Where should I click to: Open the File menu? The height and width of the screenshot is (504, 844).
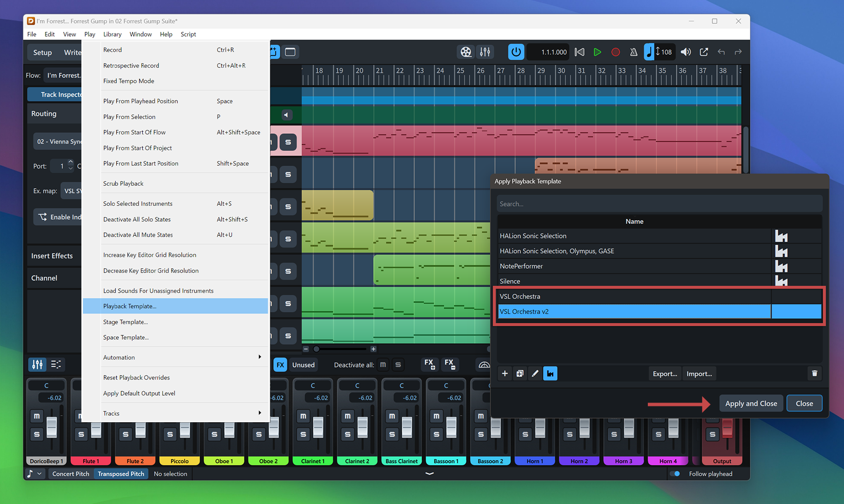[x=32, y=34]
